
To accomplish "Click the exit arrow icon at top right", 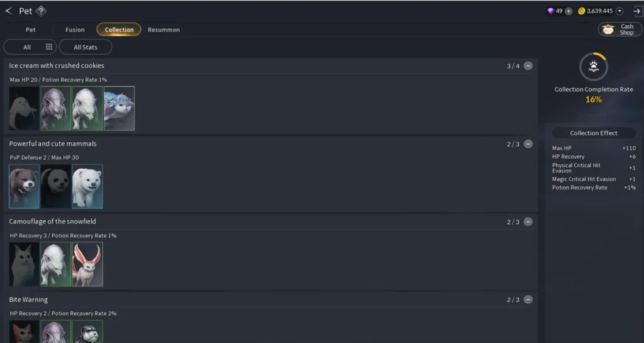I will [637, 11].
